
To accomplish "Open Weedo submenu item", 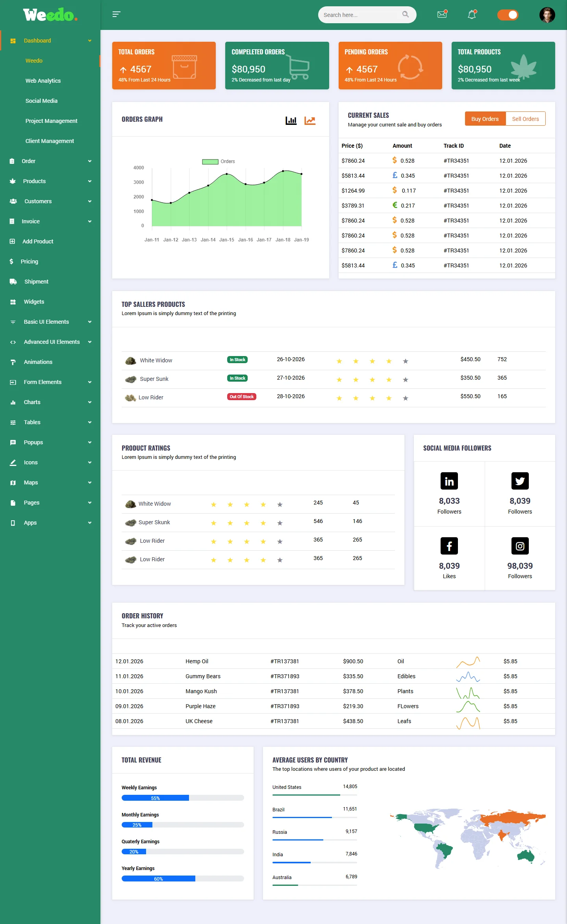I will [34, 61].
